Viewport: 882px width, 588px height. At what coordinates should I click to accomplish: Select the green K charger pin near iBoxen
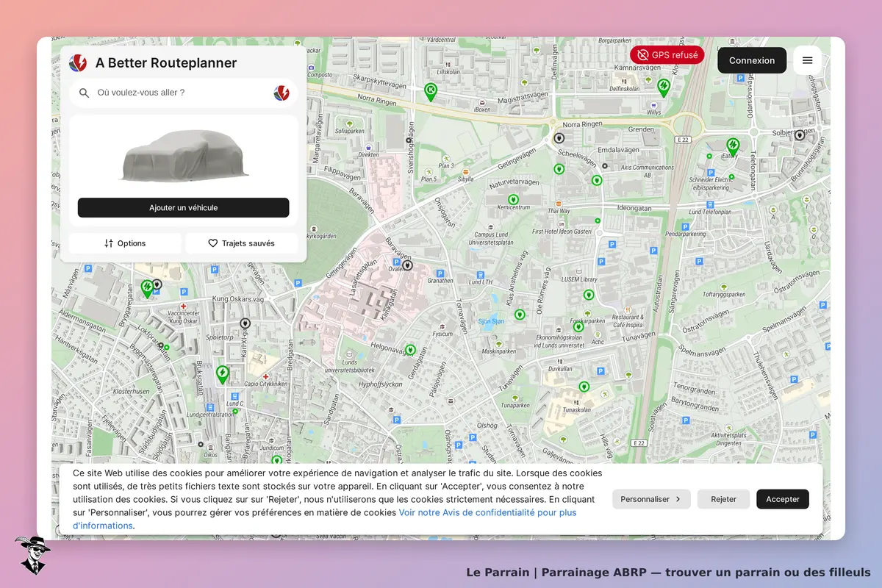(431, 91)
